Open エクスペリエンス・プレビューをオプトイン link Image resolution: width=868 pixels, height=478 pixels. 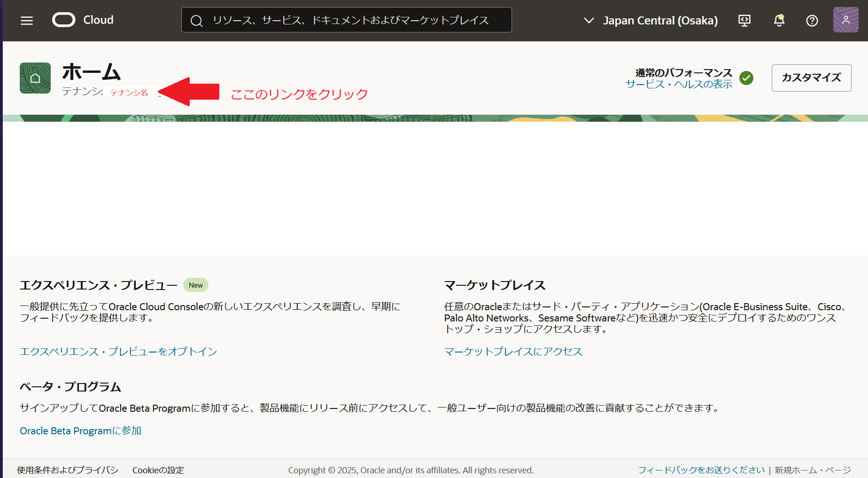pyautogui.click(x=118, y=352)
